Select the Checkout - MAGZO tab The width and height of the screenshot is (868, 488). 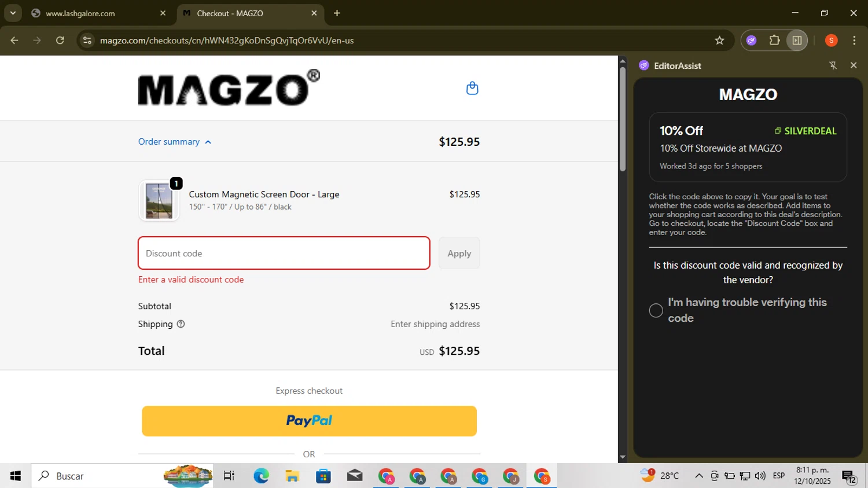click(250, 13)
